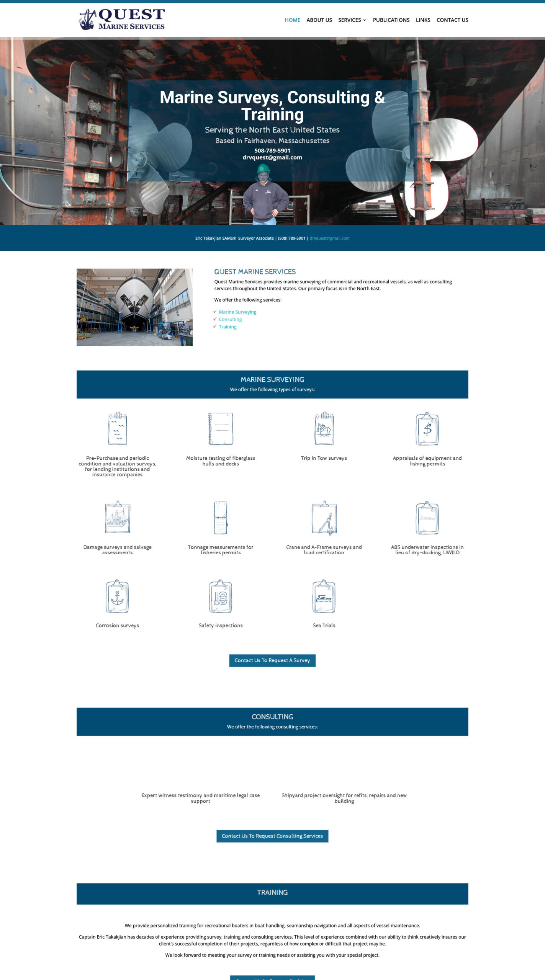The image size is (545, 980).
Task: Click the Trip in Tow surveys icon
Action: point(324,428)
